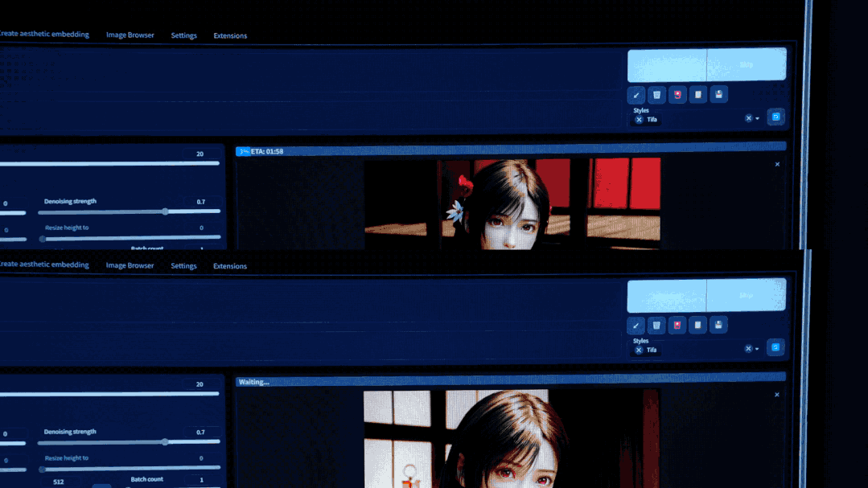The image size is (868, 488).
Task: Click the arrow read-parameters icon in lower panel
Action: coord(636,326)
